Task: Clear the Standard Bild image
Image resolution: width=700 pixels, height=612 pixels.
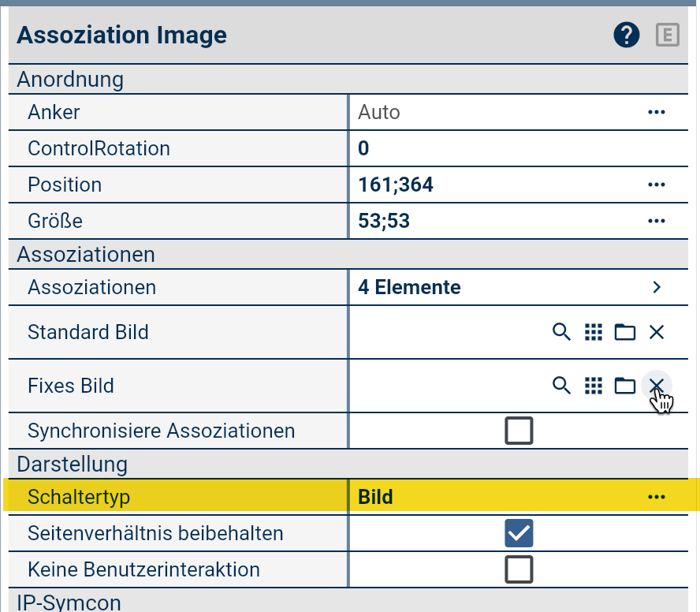Action: pyautogui.click(x=657, y=332)
